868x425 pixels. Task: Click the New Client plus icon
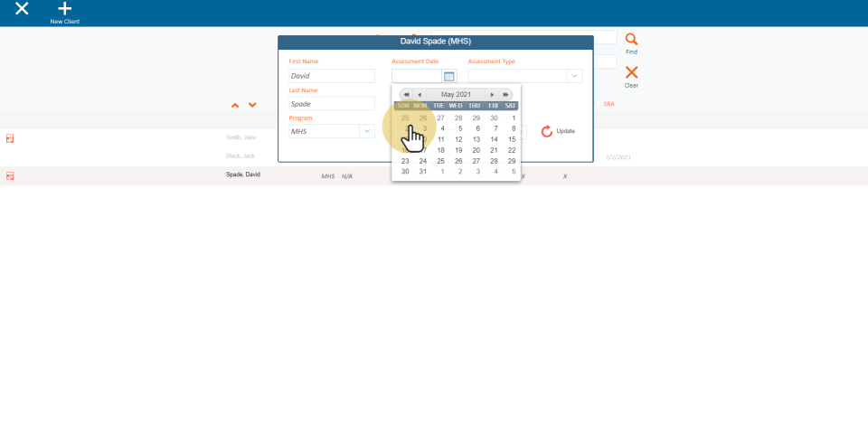64,9
